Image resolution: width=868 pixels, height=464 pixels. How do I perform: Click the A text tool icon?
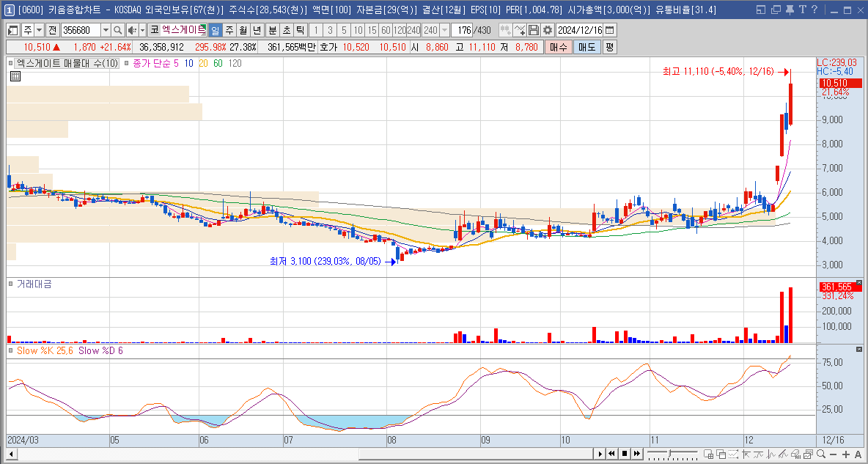pyautogui.click(x=858, y=454)
